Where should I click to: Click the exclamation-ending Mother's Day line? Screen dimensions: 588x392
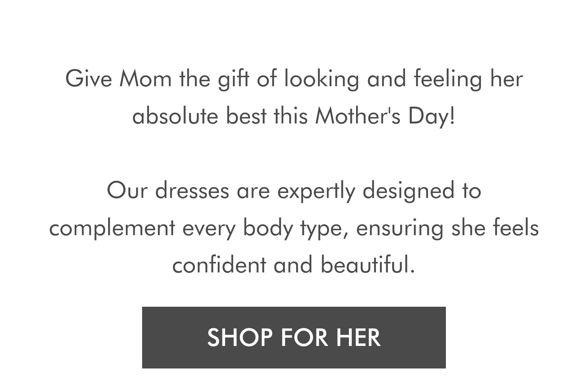click(294, 115)
